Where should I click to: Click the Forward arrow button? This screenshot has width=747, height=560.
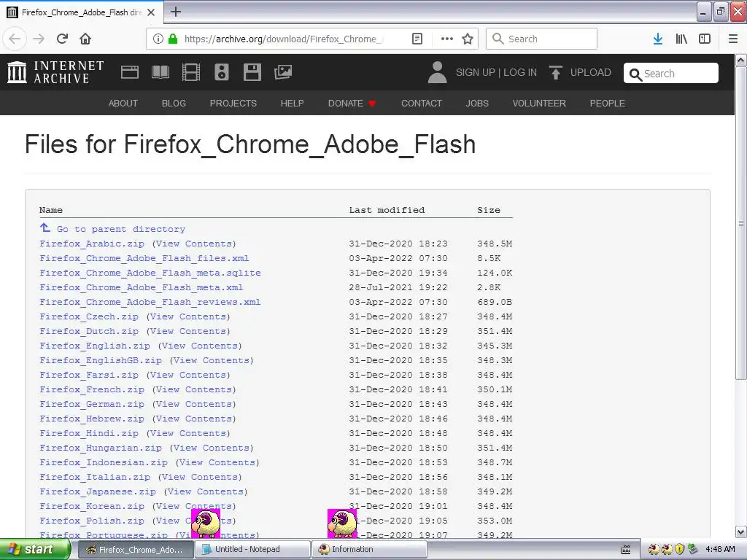tap(39, 39)
